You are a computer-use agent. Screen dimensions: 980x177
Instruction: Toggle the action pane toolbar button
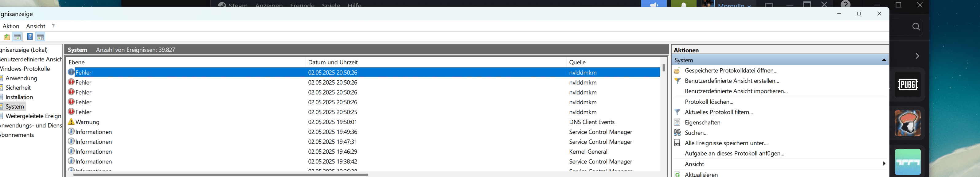click(40, 37)
